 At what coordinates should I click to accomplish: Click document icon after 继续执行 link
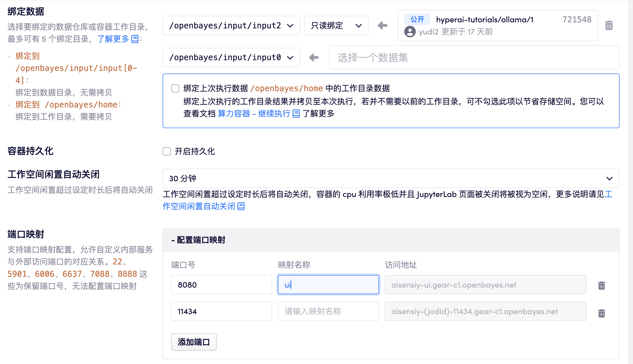(x=296, y=114)
